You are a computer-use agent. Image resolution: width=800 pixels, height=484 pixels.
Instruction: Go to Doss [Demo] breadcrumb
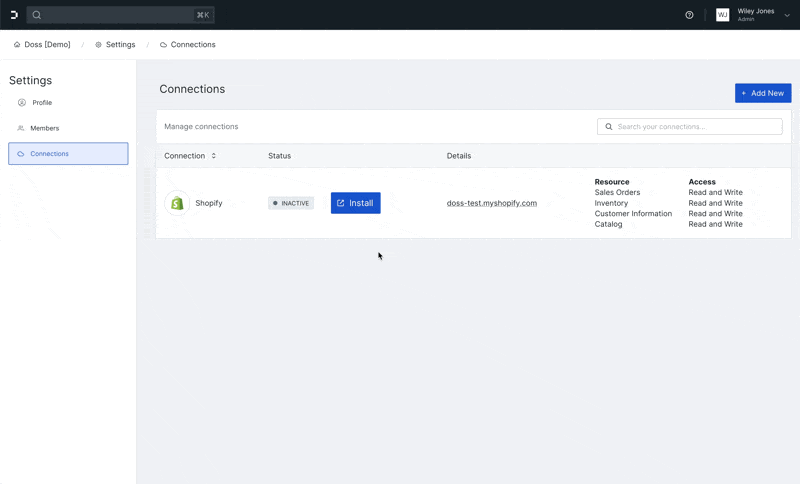point(47,45)
